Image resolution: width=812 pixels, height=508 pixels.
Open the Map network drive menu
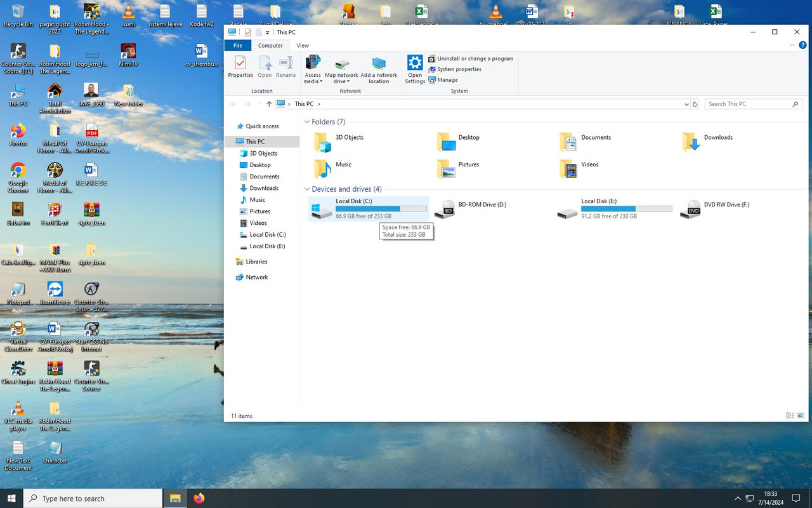pyautogui.click(x=341, y=69)
